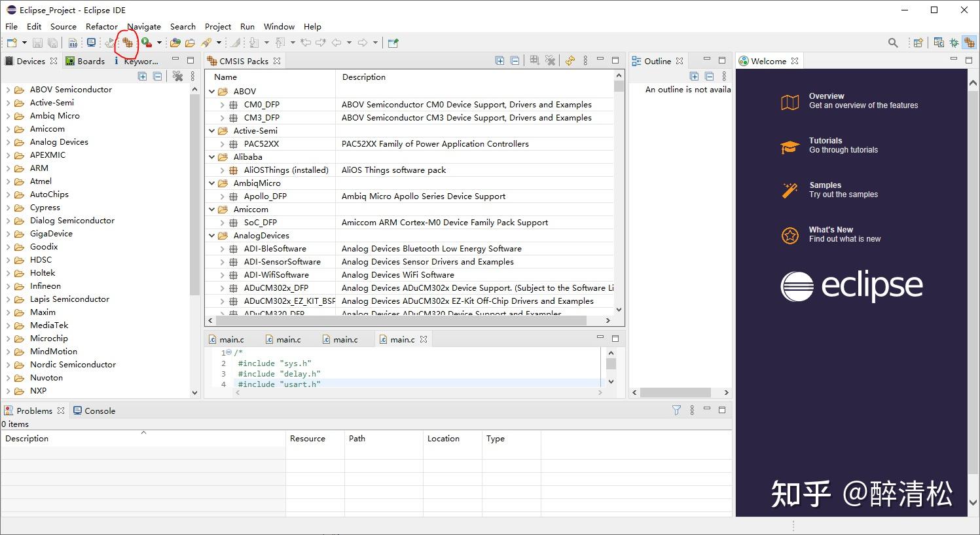Screen dimensions: 980x535
Task: Click the refresh packs icon in CMSIS Packs toolbar
Action: point(570,60)
